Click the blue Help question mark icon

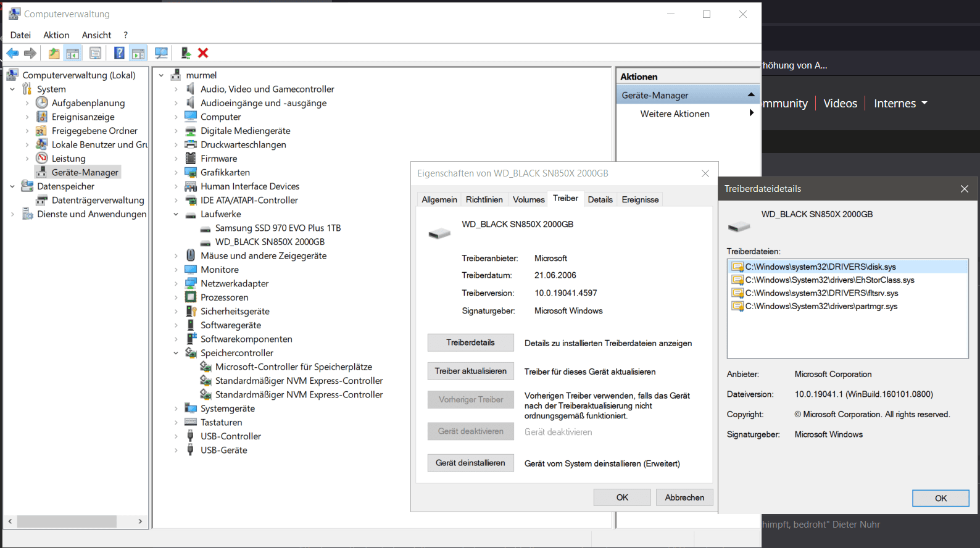click(x=120, y=53)
